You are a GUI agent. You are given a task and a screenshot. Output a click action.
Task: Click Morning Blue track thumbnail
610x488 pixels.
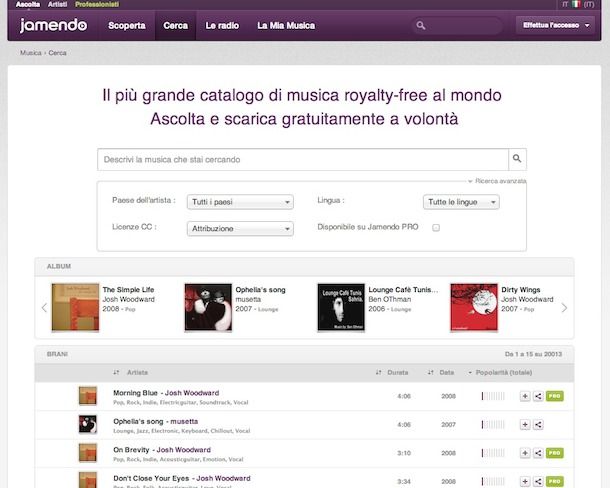click(88, 396)
